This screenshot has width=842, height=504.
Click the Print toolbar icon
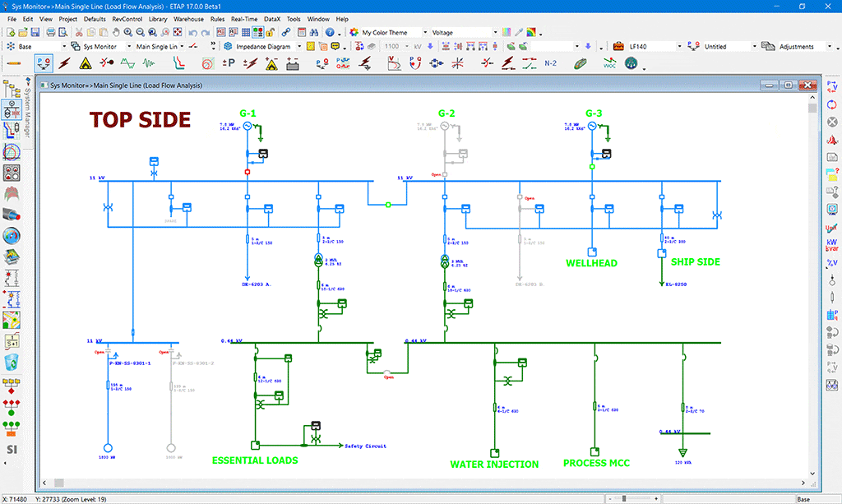point(52,30)
